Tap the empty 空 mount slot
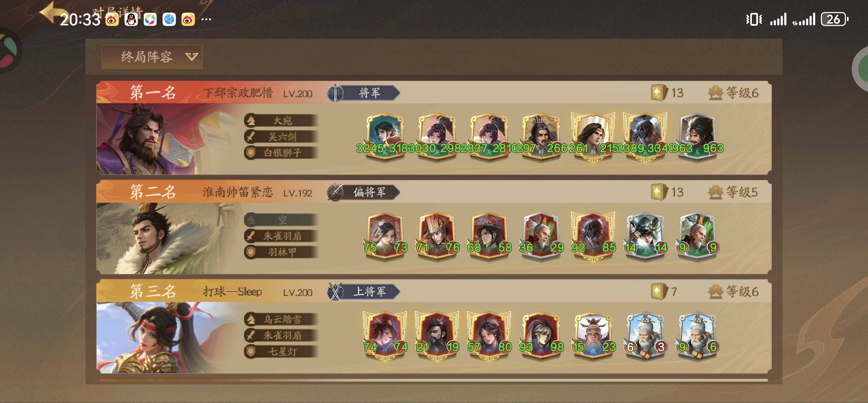Image resolution: width=868 pixels, height=403 pixels. coord(281,220)
